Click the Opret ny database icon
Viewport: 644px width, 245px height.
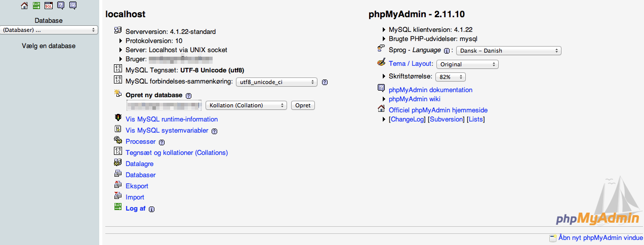click(x=118, y=94)
